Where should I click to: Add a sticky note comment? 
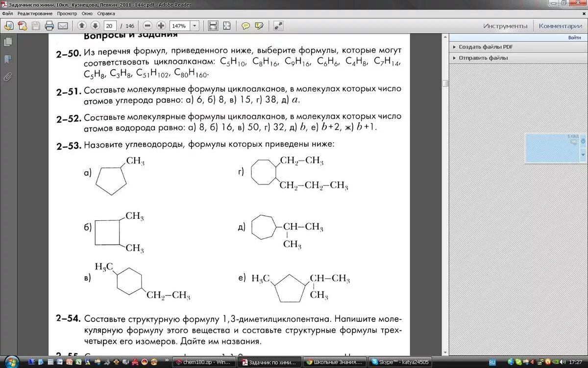(245, 26)
